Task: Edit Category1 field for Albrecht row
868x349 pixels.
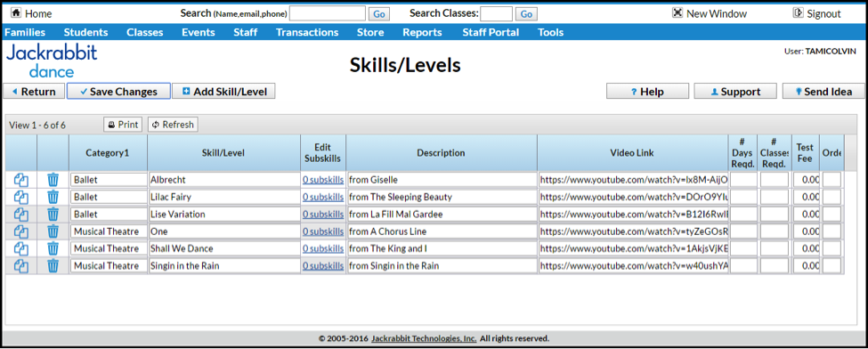Action: pos(109,180)
